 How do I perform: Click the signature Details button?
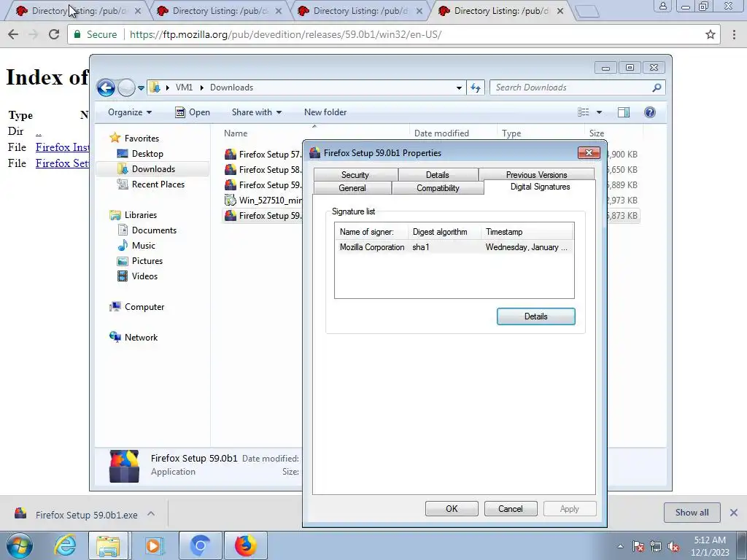coord(536,316)
